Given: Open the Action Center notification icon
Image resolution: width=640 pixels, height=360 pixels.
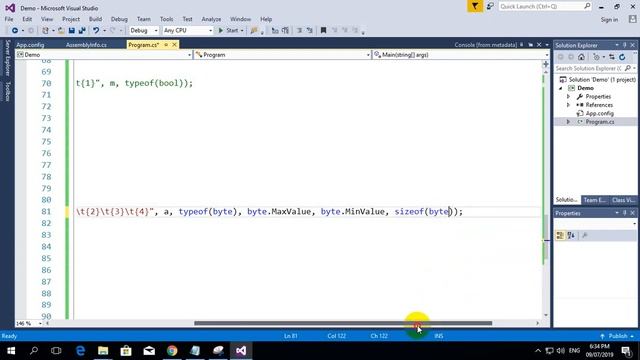Looking at the screenshot, I should tap(627, 351).
